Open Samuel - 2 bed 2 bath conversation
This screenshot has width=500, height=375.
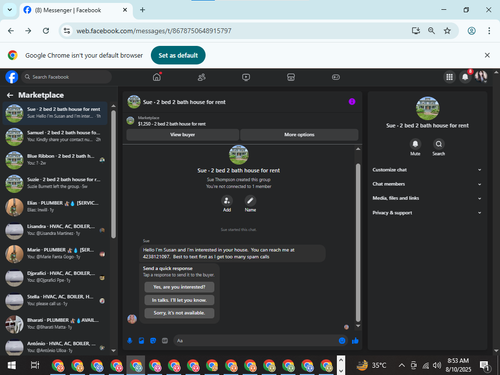point(55,137)
